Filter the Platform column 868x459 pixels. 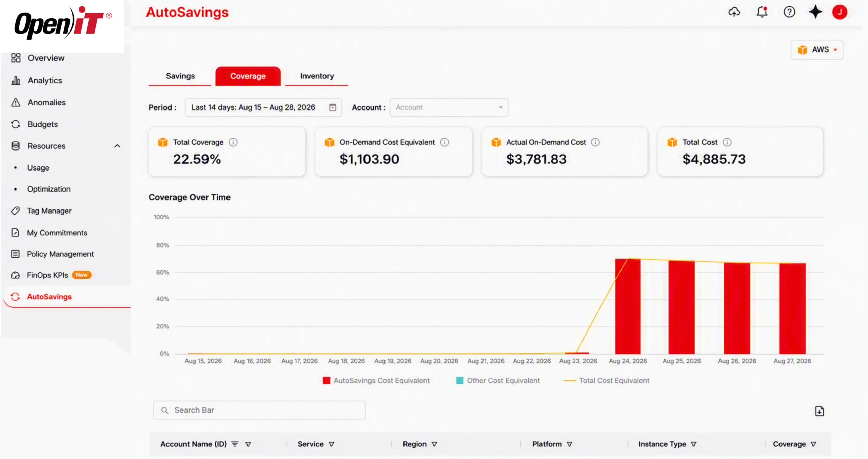coord(570,444)
